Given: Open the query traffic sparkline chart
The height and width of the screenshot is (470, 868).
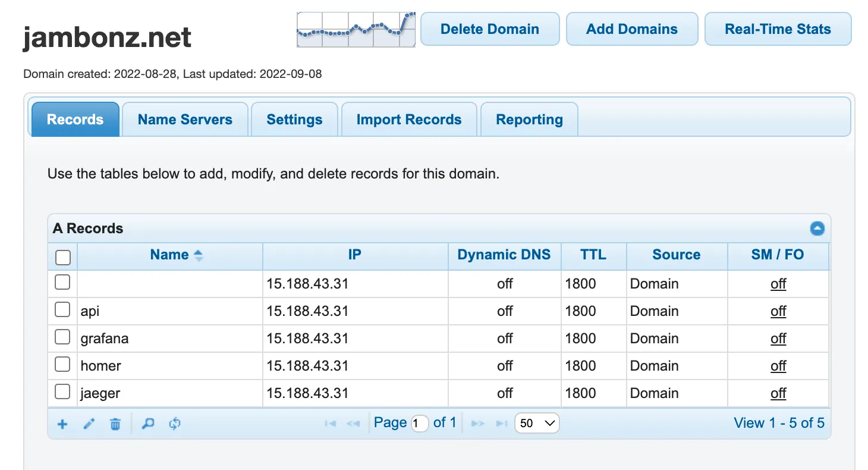Looking at the screenshot, I should click(356, 29).
